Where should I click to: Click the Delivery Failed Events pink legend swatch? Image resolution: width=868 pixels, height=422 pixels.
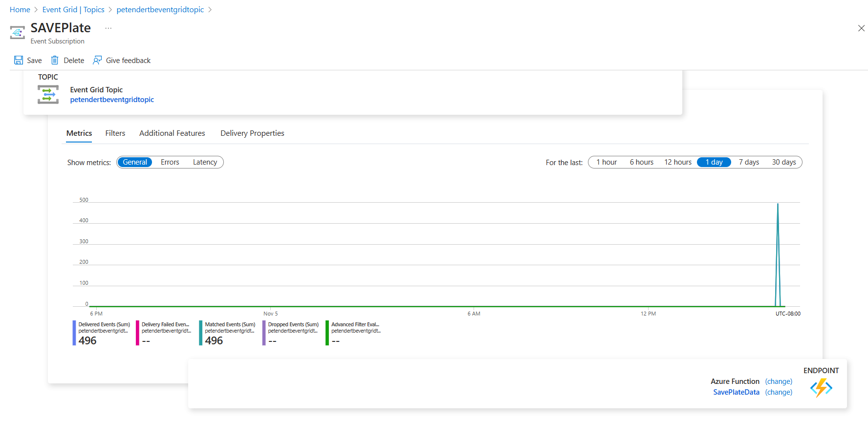(x=137, y=333)
